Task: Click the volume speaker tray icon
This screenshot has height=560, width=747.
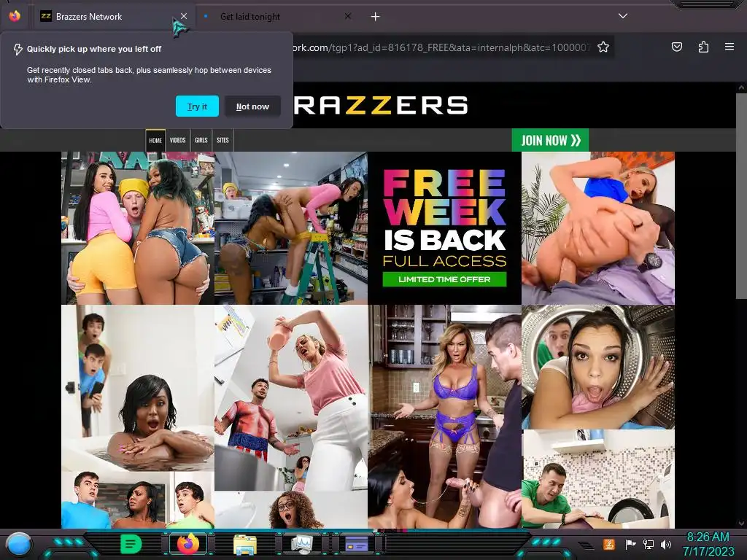Action: coord(666,544)
